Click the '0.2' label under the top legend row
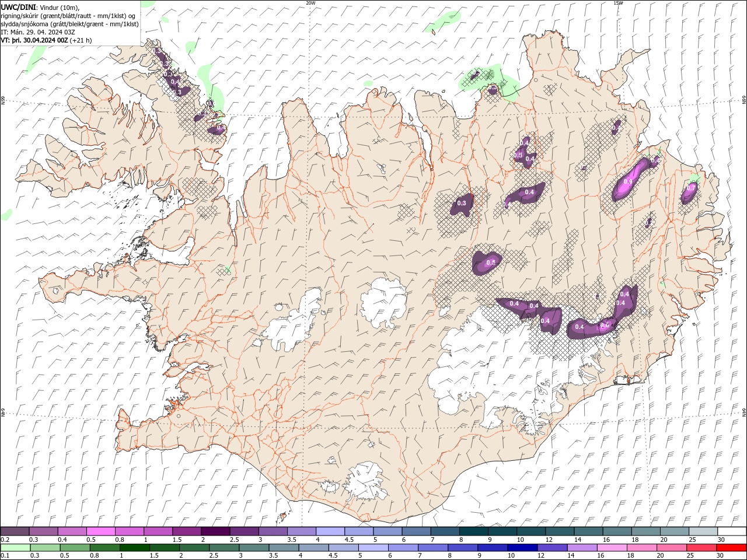Image resolution: width=747 pixels, height=560 pixels. [5, 540]
